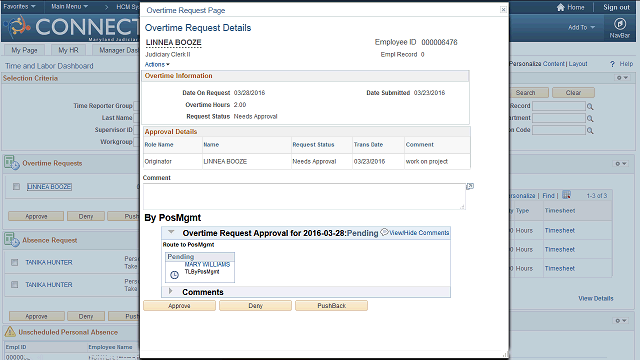640x360 pixels.
Task: Open the LINNEA BOOZE employee name link
Action: [173, 42]
